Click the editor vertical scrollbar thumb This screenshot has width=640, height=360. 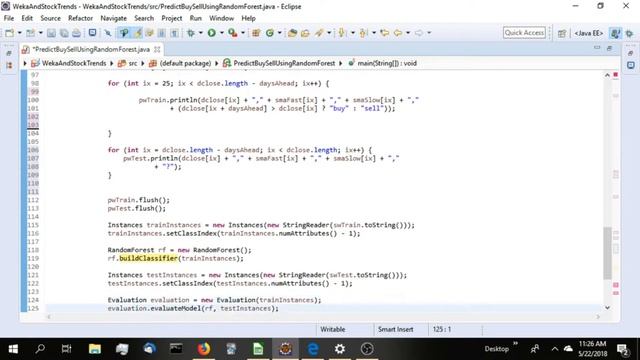pyautogui.click(x=607, y=253)
